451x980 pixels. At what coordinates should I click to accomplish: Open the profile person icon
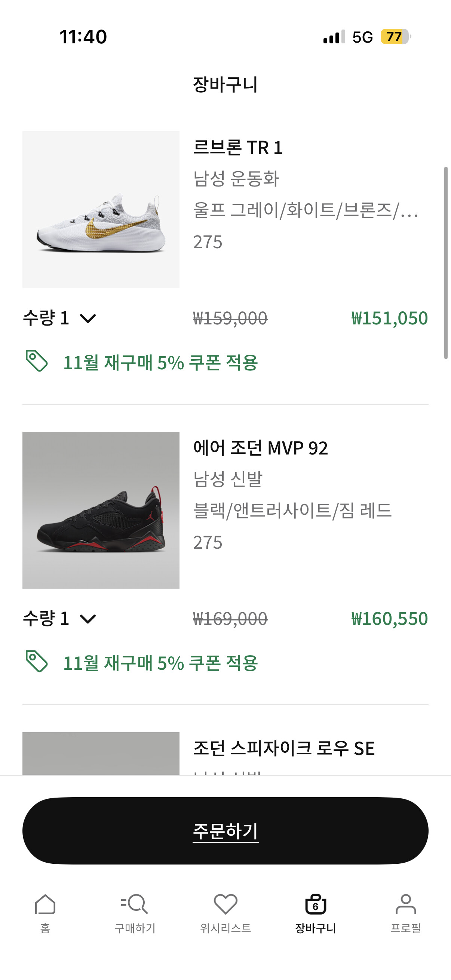point(406,904)
